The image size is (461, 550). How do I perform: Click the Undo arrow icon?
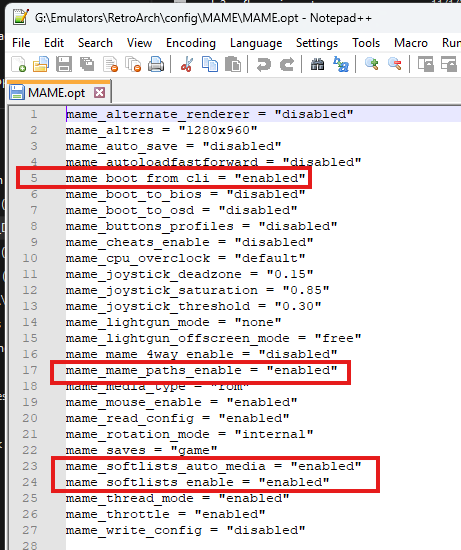coord(263,65)
